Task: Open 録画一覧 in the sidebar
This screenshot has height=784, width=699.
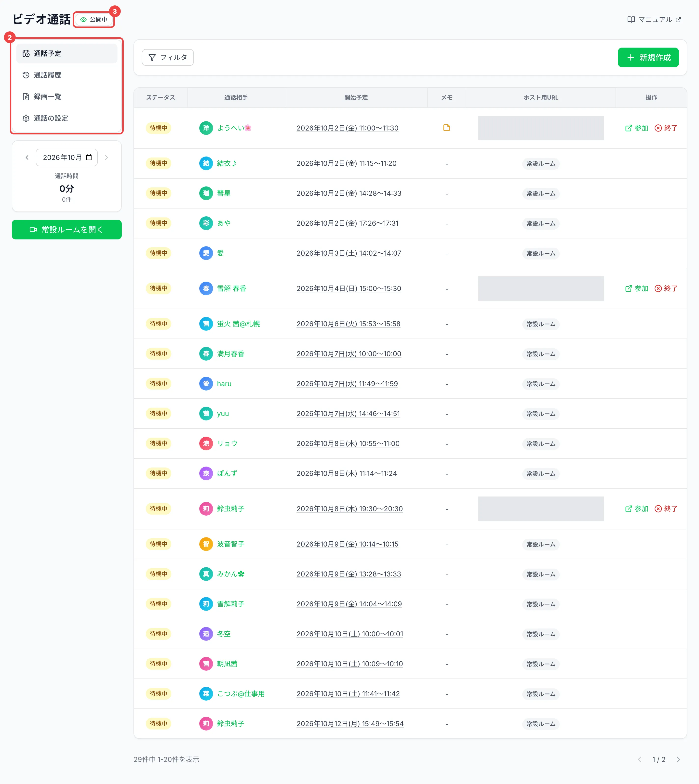Action: pyautogui.click(x=67, y=96)
